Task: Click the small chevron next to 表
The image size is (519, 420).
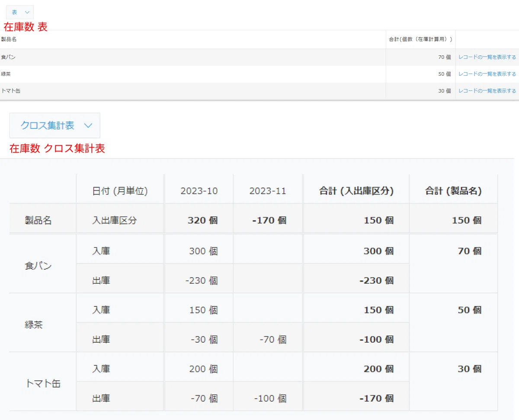Action: point(27,13)
